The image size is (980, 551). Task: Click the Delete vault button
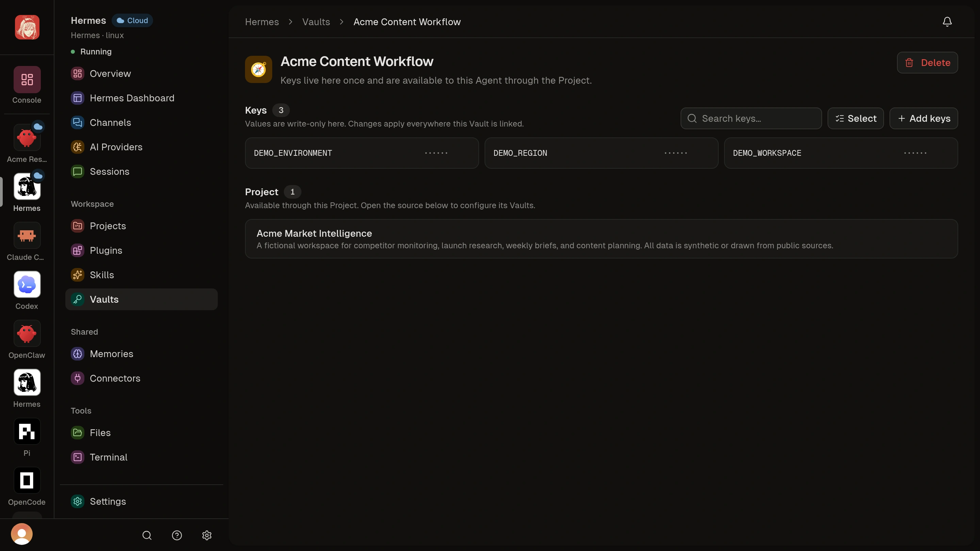coord(927,62)
